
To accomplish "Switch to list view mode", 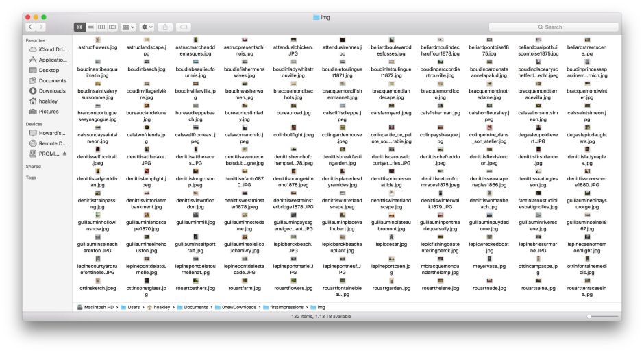I will point(90,27).
